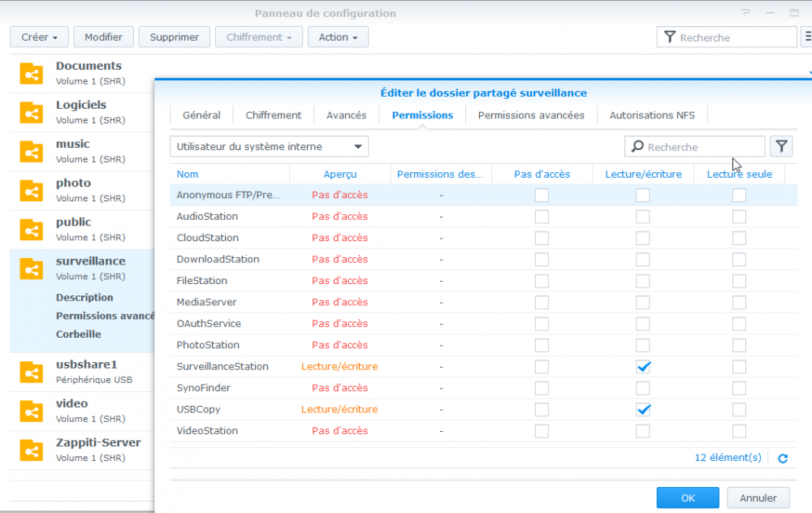Refresh the permissions list with reload icon
The width and height of the screenshot is (812, 513).
coord(783,459)
